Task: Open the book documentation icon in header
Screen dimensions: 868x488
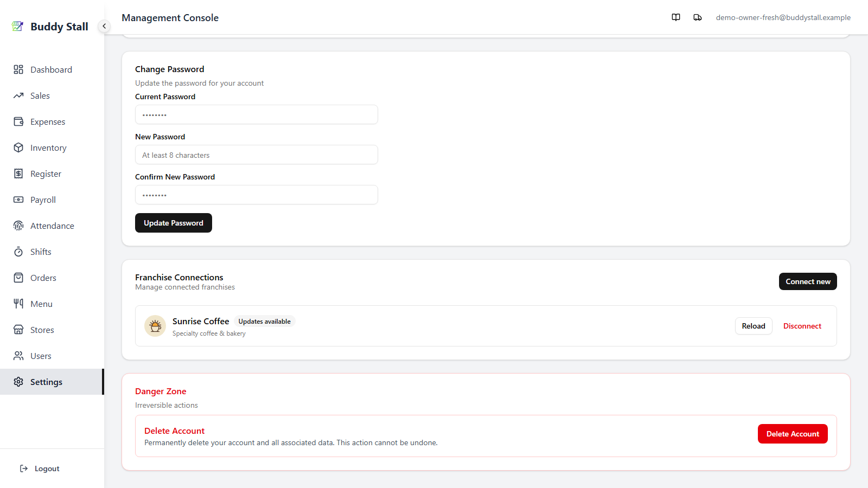Action: pos(676,17)
